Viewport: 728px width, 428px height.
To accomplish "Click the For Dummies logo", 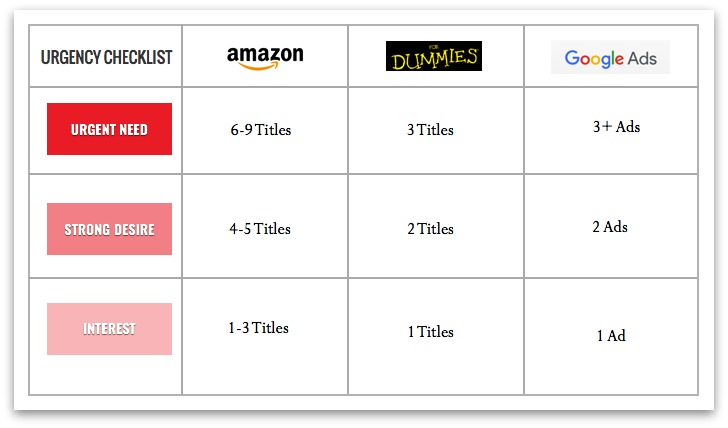I will (434, 56).
